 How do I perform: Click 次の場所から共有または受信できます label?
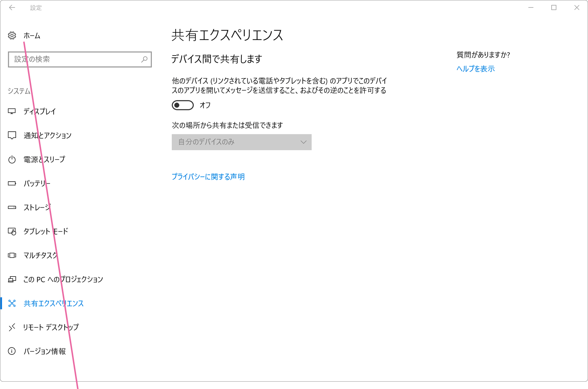click(227, 125)
